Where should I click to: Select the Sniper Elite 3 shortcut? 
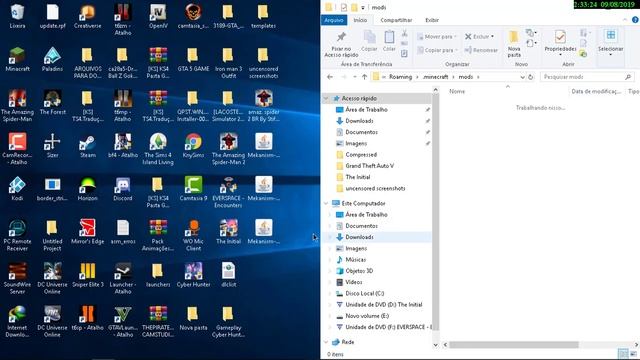click(x=87, y=275)
